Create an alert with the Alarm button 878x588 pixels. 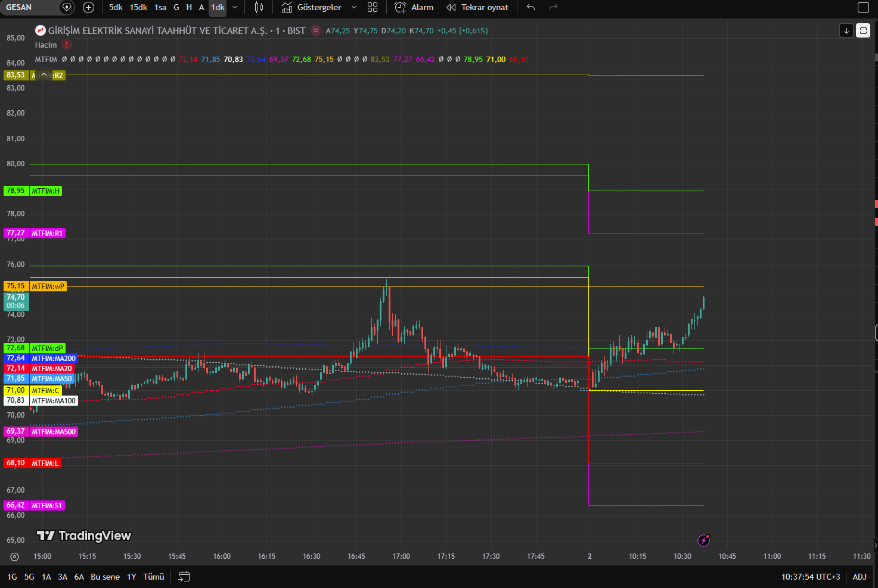tap(414, 7)
